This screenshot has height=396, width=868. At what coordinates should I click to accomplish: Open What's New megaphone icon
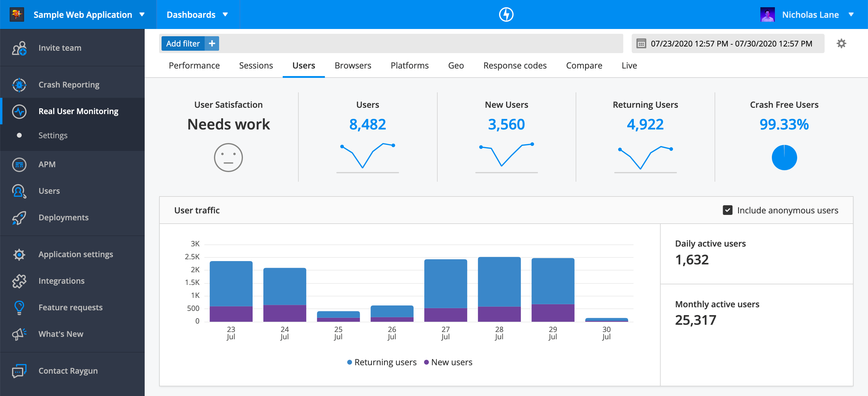click(19, 334)
